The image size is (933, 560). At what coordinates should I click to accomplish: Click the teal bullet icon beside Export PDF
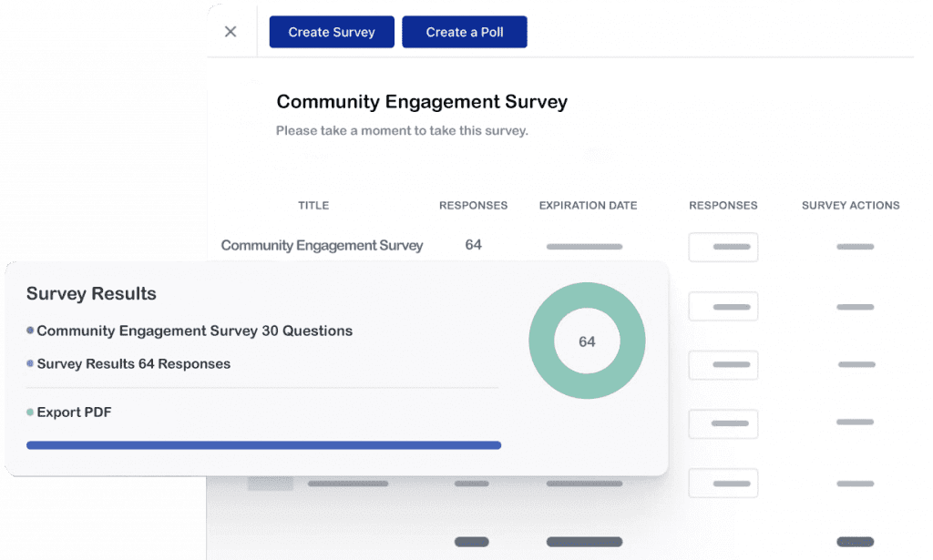pos(28,412)
